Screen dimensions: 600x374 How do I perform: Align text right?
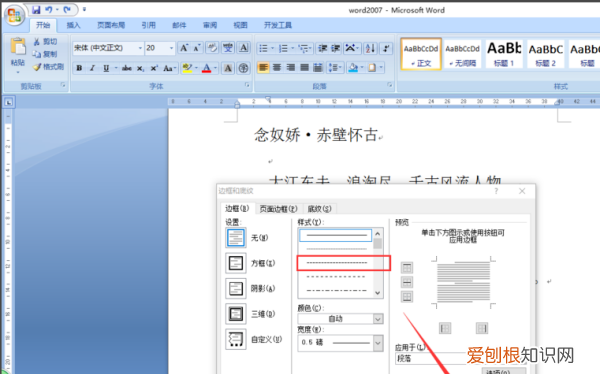pos(291,68)
